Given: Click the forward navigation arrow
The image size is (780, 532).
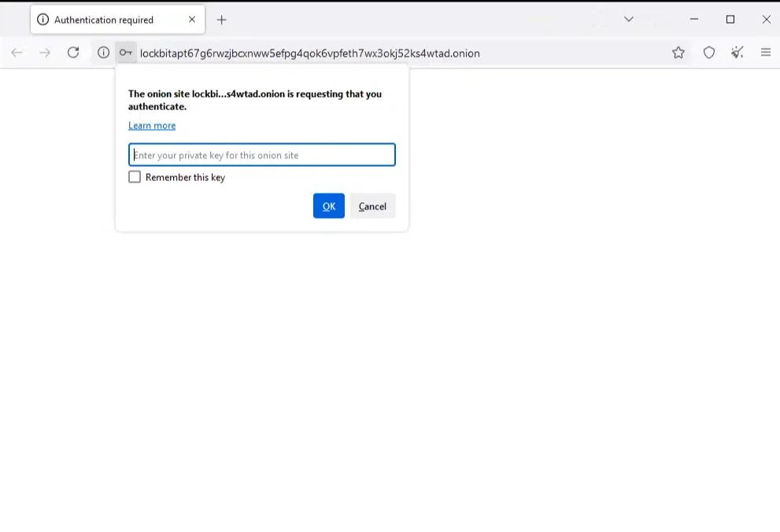Looking at the screenshot, I should point(45,53).
